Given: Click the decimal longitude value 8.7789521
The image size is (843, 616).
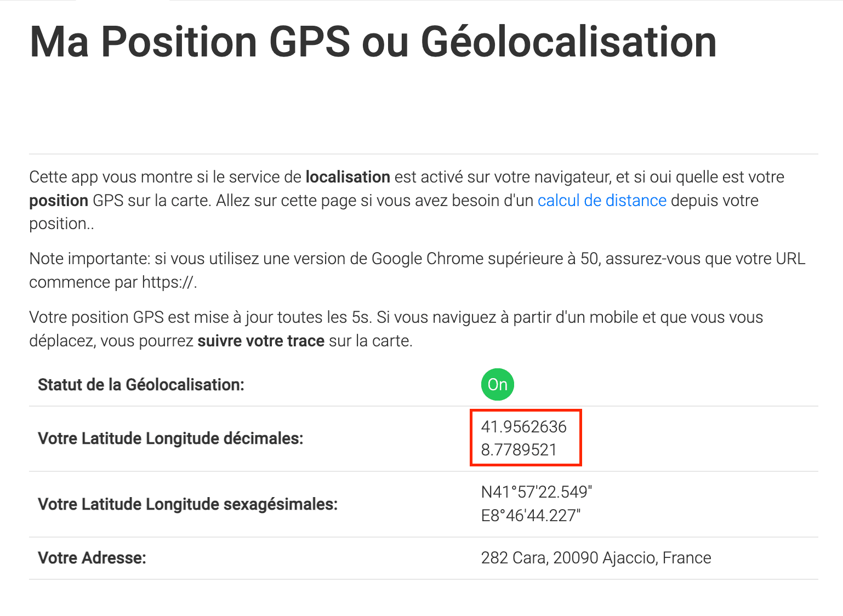Looking at the screenshot, I should pos(519,450).
